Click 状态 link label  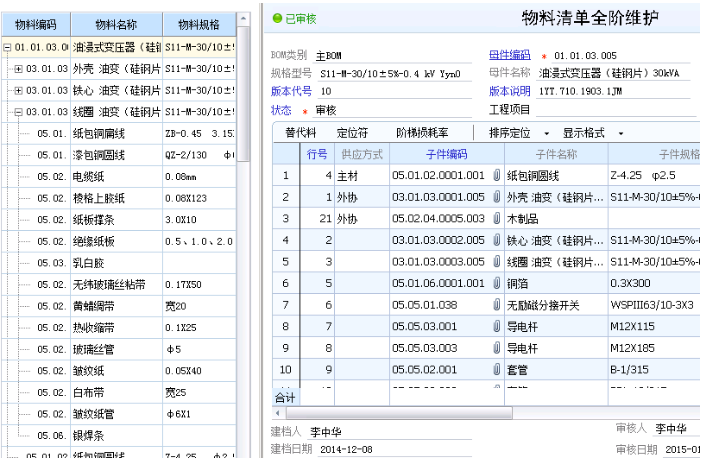pos(281,110)
